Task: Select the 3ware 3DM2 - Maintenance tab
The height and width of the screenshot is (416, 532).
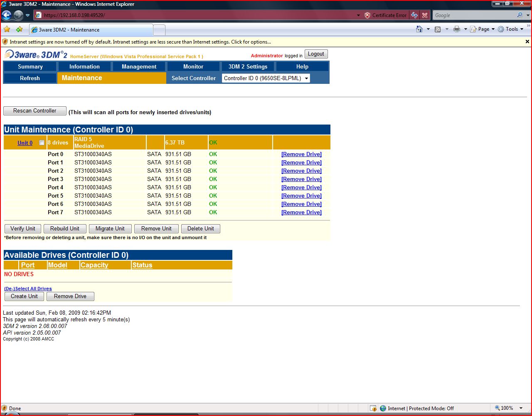Action: point(91,30)
